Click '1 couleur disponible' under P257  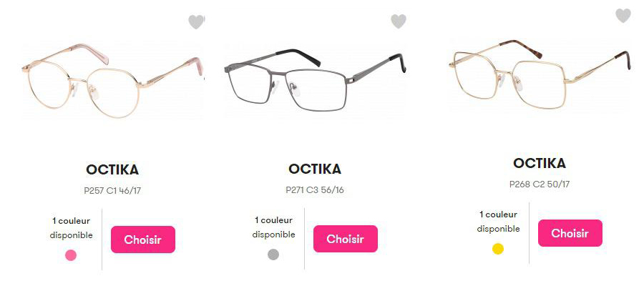click(x=71, y=228)
